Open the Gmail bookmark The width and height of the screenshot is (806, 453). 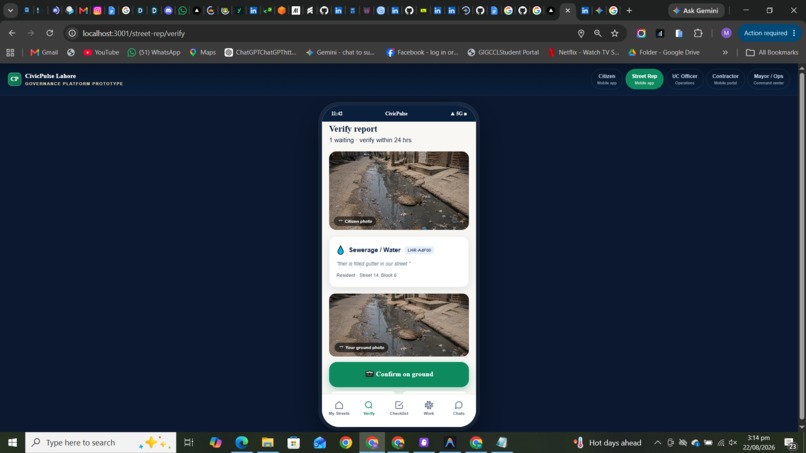(x=44, y=52)
